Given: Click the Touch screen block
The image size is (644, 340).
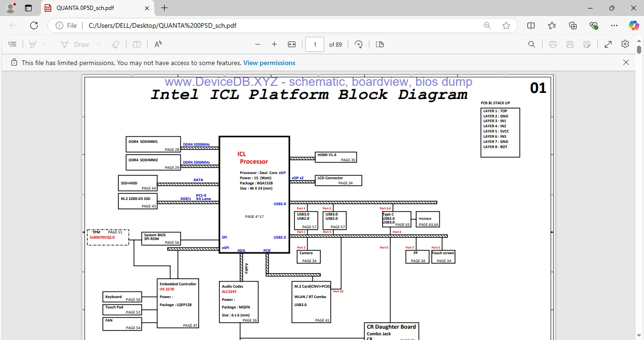Looking at the screenshot, I should 443,257.
